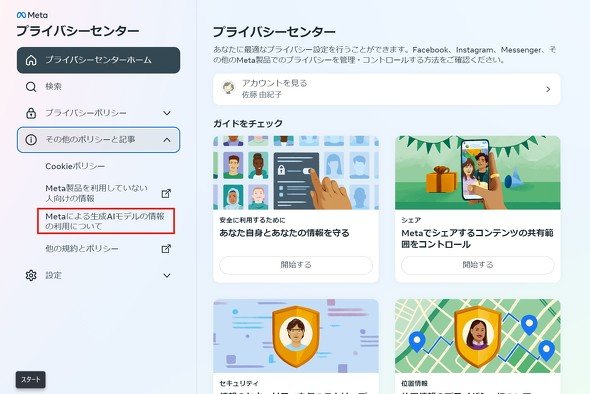Click the profile avatar in アカウントを見る
The height and width of the screenshot is (394, 590).
(228, 88)
